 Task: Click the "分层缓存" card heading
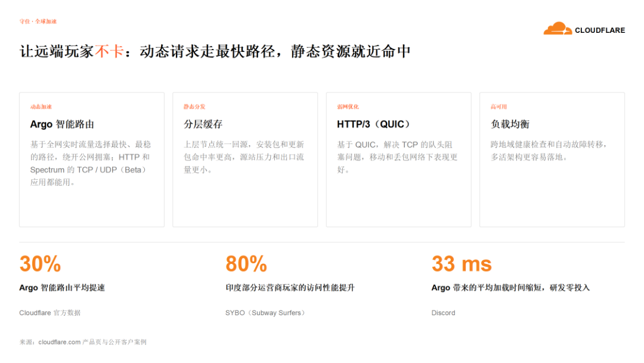pyautogui.click(x=203, y=124)
